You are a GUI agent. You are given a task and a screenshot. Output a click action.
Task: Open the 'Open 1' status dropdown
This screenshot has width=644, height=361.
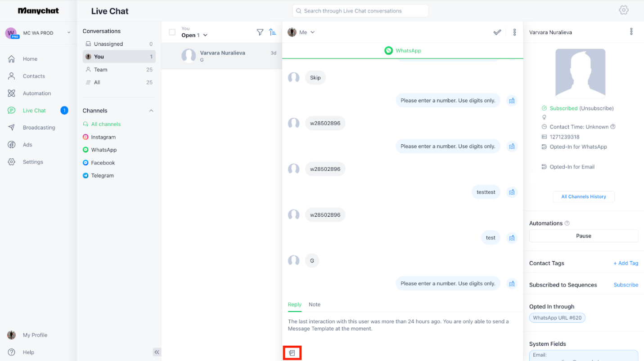(194, 35)
